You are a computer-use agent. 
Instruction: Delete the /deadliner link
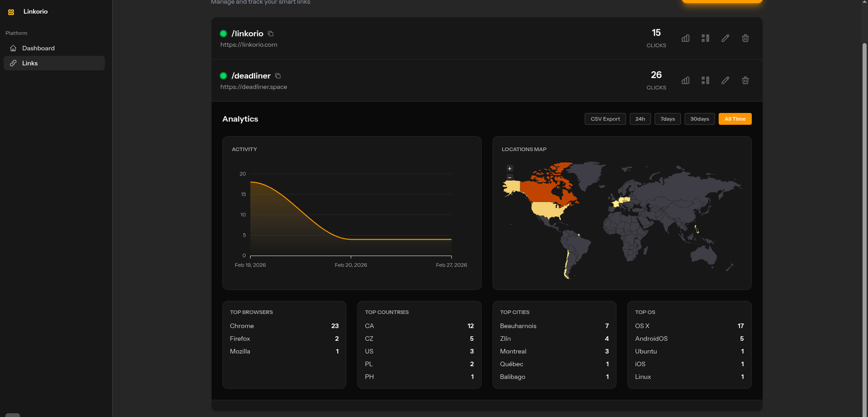[x=745, y=80]
